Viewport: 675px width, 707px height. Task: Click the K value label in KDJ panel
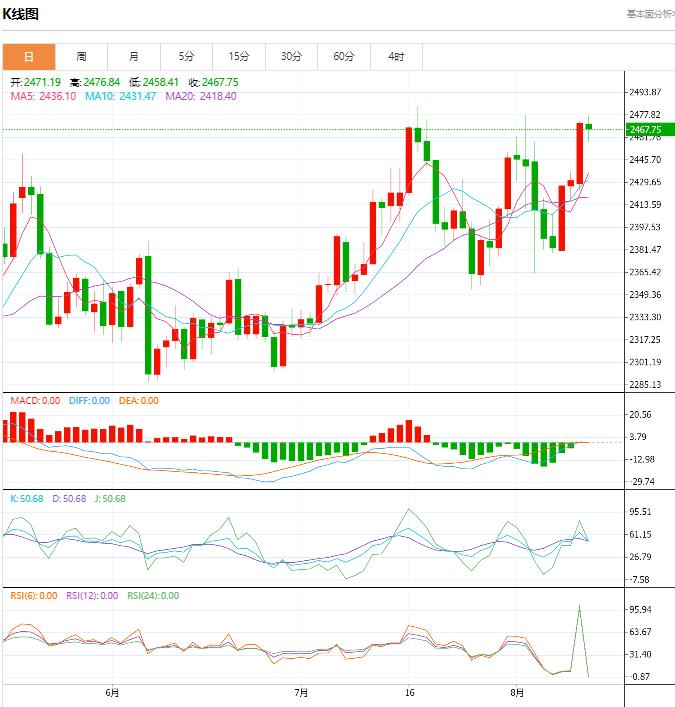[x=26, y=499]
